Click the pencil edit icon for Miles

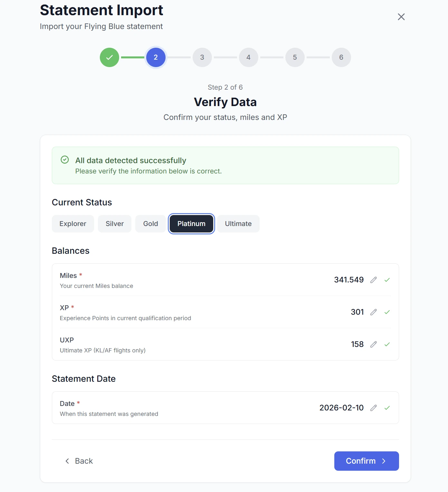tap(374, 280)
